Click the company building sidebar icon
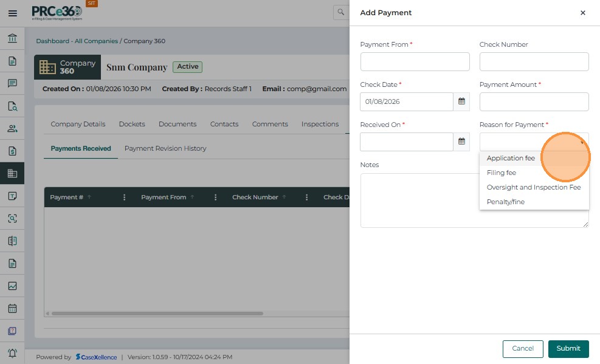 pos(12,173)
